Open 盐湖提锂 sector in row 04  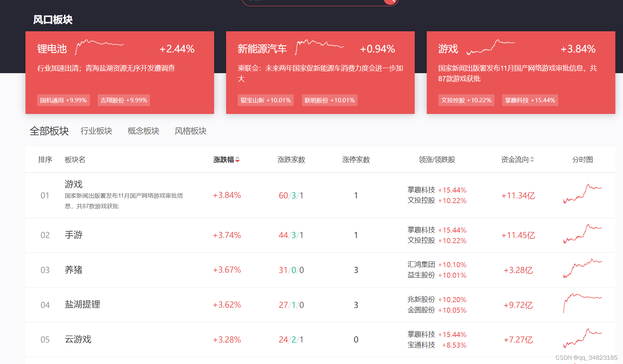click(x=82, y=304)
